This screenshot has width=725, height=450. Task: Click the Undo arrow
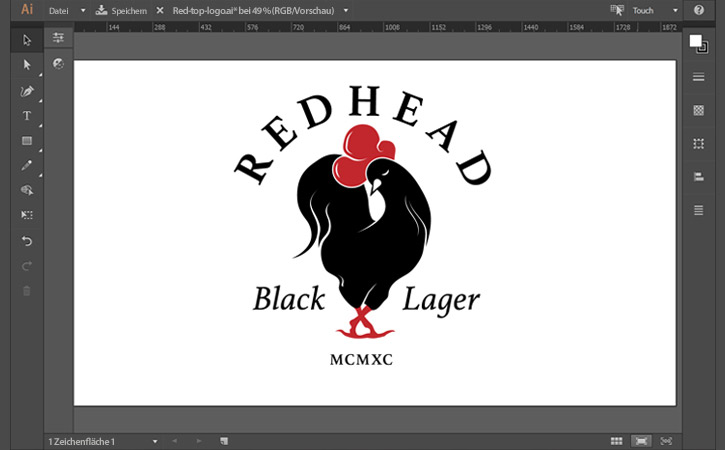[27, 241]
